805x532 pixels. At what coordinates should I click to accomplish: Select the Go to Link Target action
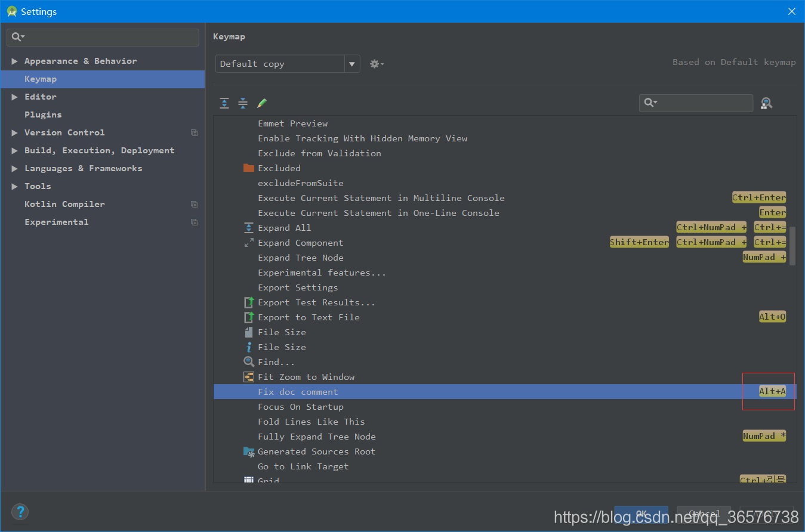pos(303,466)
